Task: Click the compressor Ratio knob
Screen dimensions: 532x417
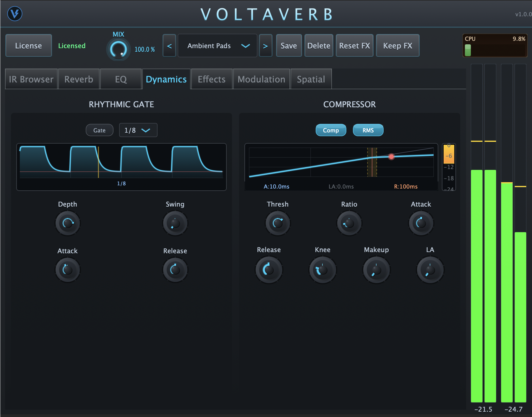Action: [349, 223]
